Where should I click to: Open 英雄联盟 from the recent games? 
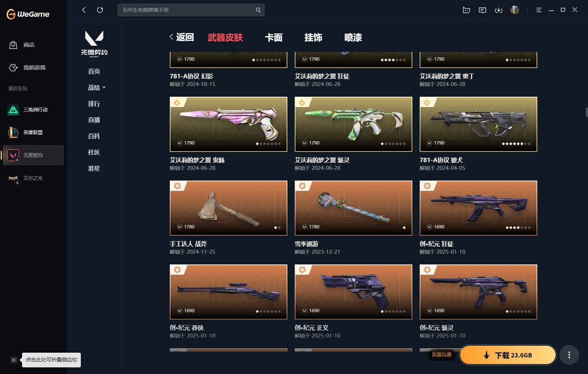pos(33,132)
